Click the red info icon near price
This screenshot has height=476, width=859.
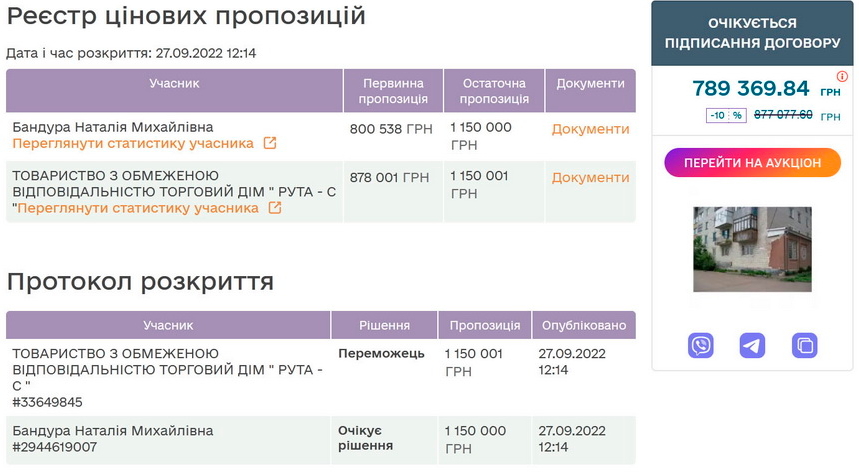(x=842, y=77)
